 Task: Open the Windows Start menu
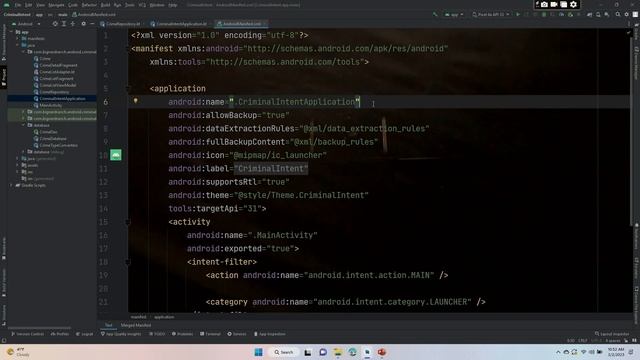258,352
